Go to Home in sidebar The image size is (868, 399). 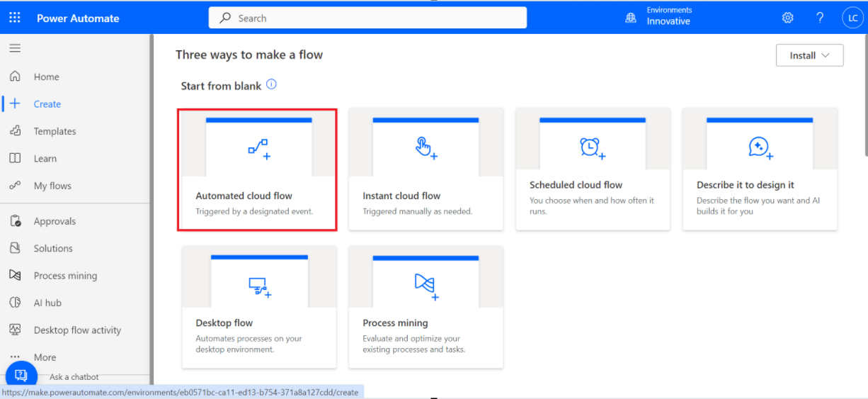[x=46, y=77]
